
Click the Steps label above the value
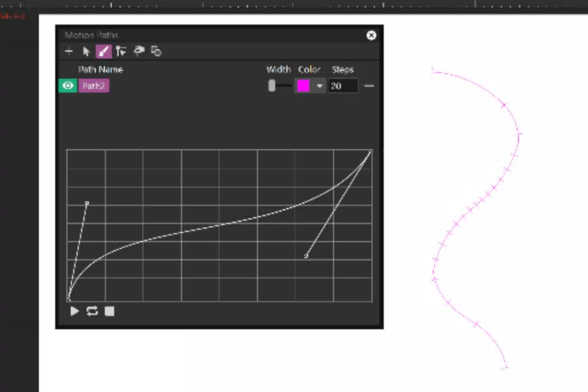point(342,69)
